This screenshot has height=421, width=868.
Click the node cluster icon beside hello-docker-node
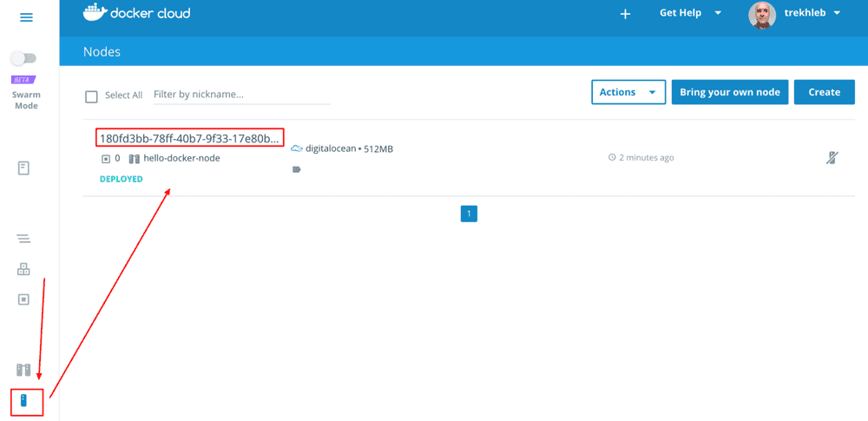point(134,159)
